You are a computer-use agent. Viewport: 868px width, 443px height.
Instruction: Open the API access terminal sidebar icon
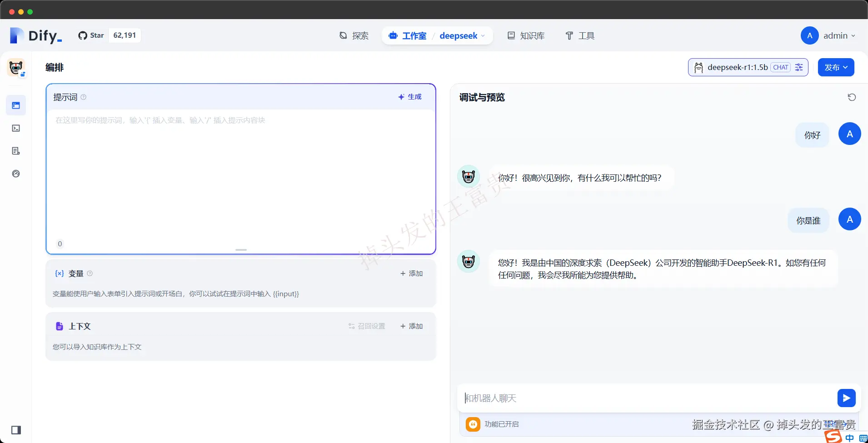pos(16,128)
